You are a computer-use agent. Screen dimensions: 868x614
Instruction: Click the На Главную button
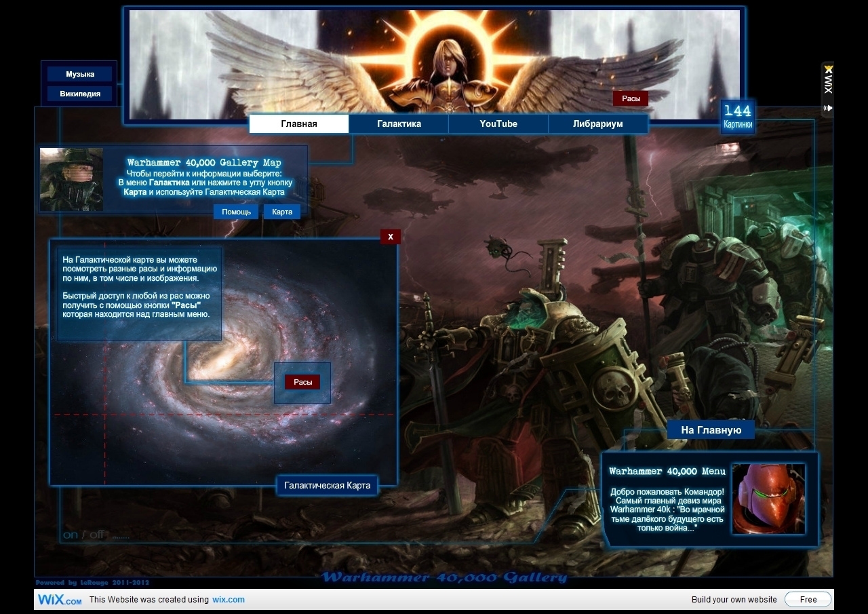pyautogui.click(x=711, y=430)
